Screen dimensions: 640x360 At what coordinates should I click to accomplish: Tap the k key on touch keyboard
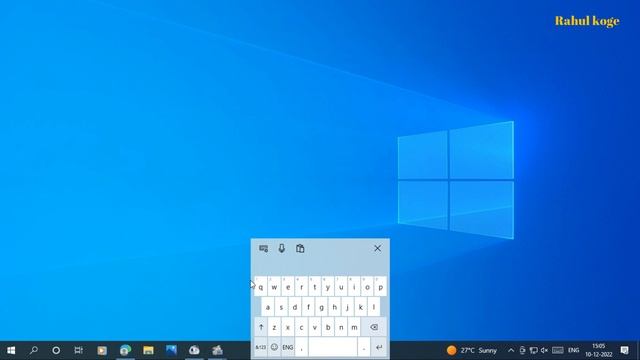pos(360,307)
